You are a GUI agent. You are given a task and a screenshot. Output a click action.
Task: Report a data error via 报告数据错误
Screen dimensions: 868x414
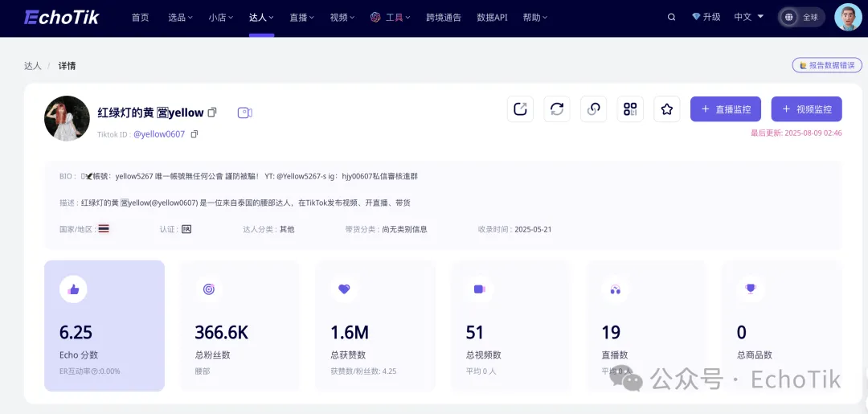coord(826,65)
